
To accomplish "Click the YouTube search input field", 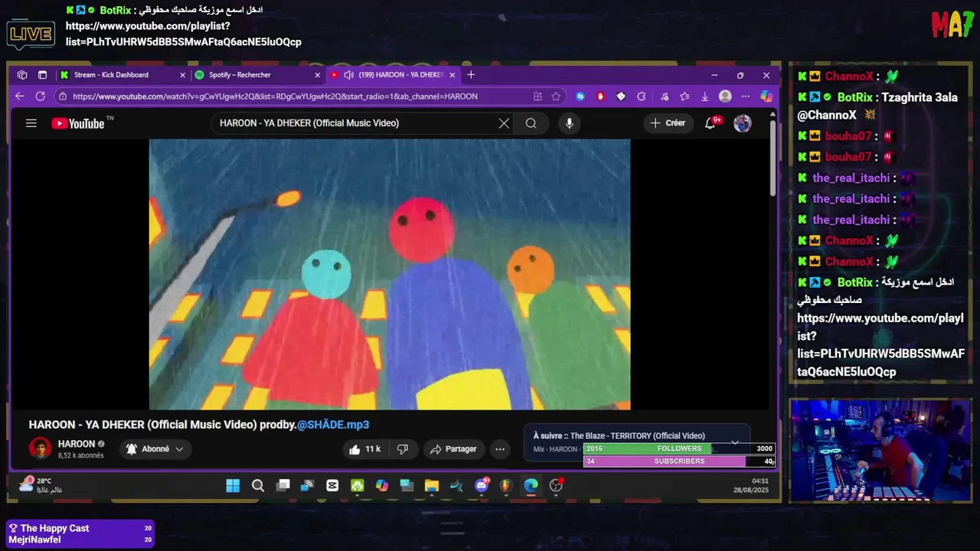I will click(356, 123).
